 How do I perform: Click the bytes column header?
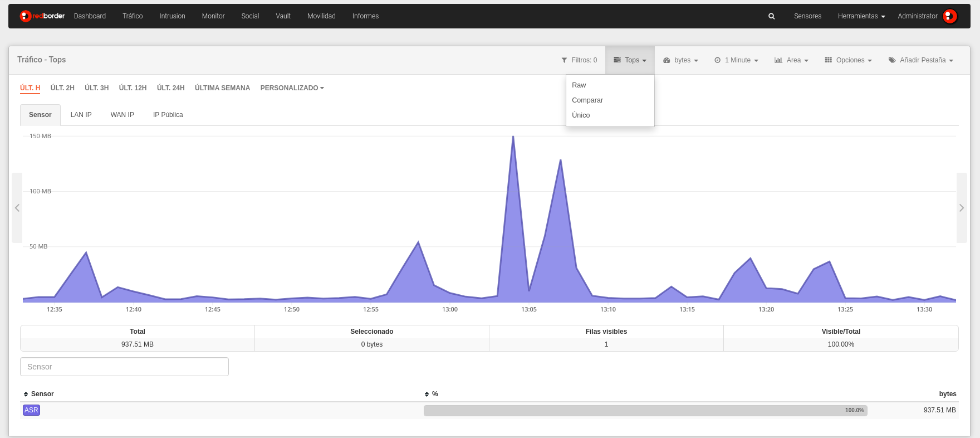pos(948,394)
